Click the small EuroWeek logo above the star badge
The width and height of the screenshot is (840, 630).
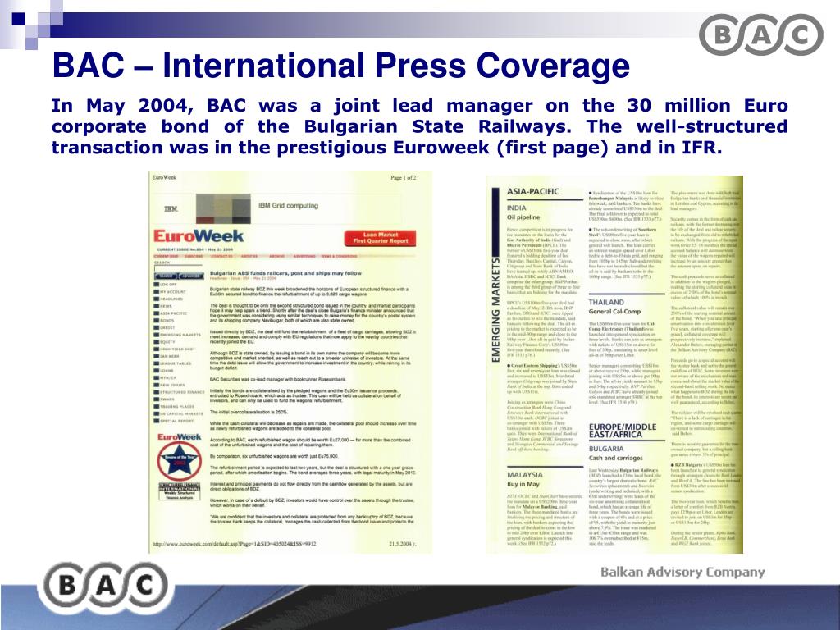click(x=180, y=436)
